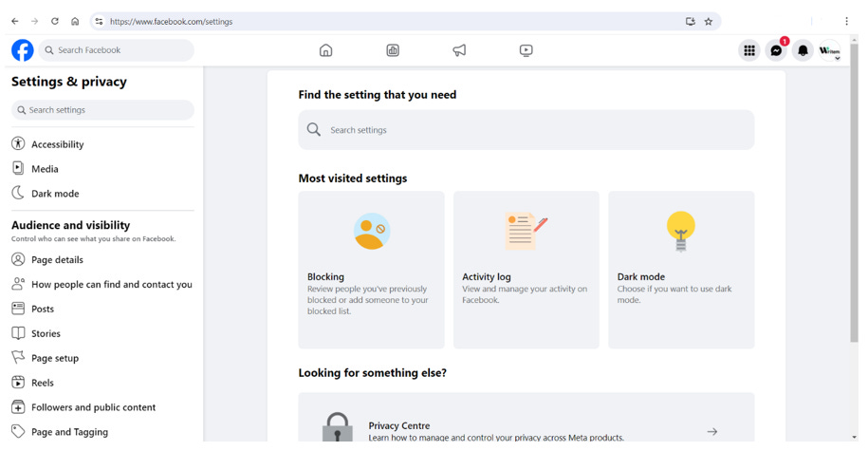The width and height of the screenshot is (868, 451).
Task: Click the Reels icon in sidebar
Action: 18,383
